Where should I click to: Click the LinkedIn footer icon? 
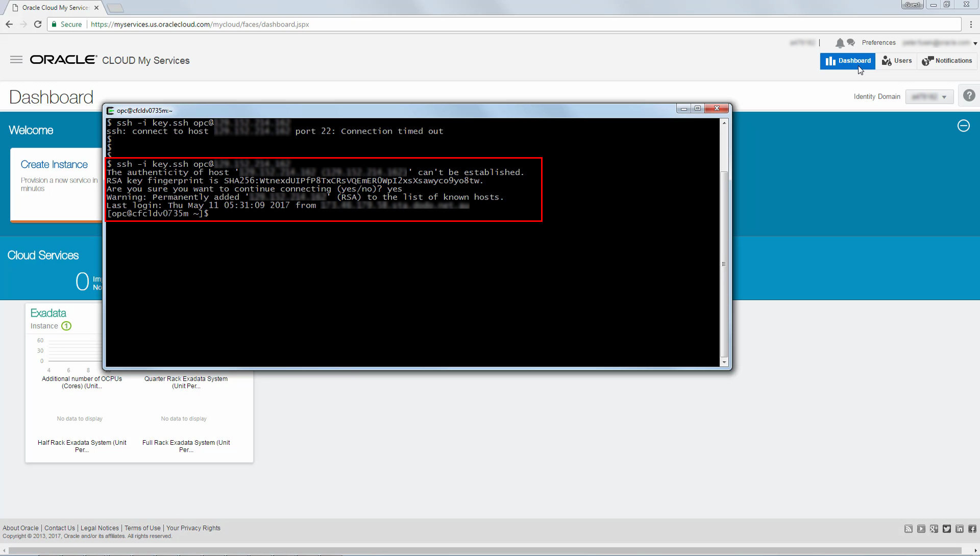tap(960, 529)
